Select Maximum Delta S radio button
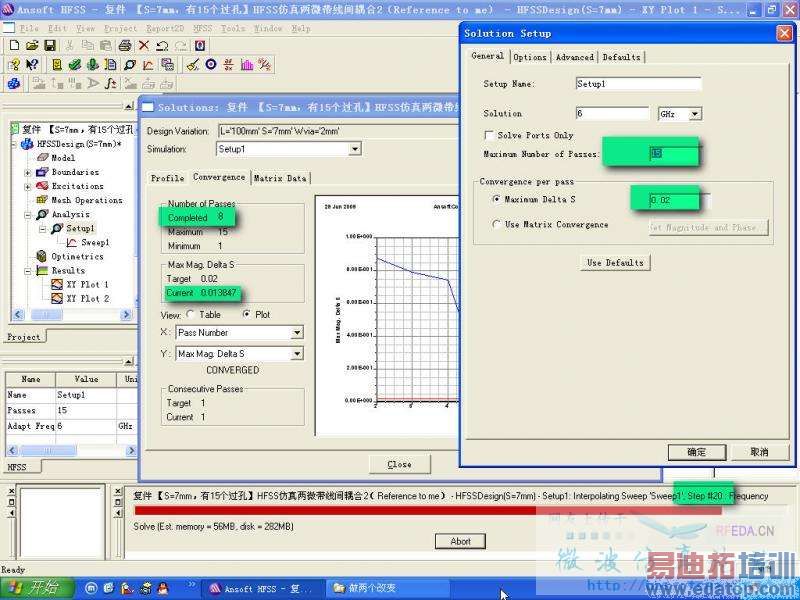800x600 pixels. coord(496,199)
